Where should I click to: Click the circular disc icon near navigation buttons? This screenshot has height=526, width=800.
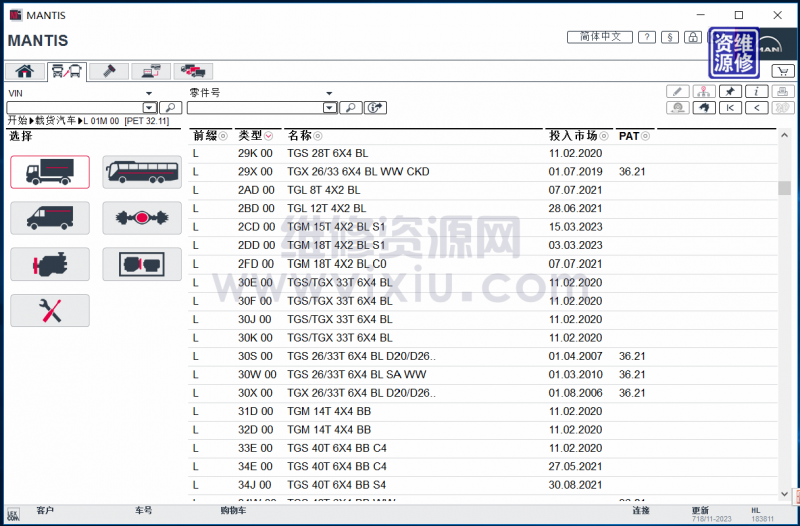[678, 108]
